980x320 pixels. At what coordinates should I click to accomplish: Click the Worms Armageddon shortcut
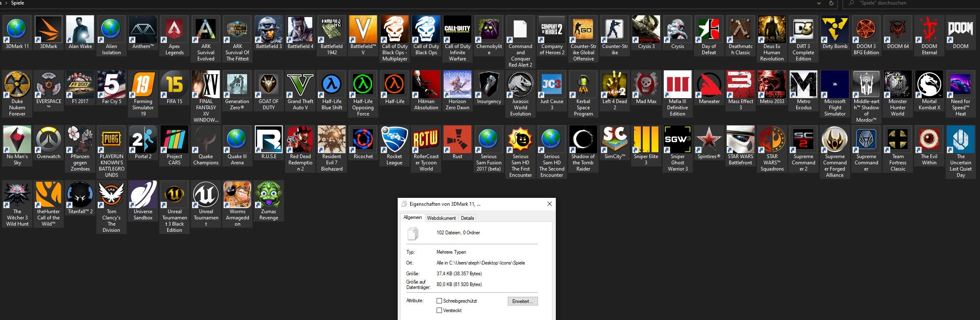click(x=237, y=204)
